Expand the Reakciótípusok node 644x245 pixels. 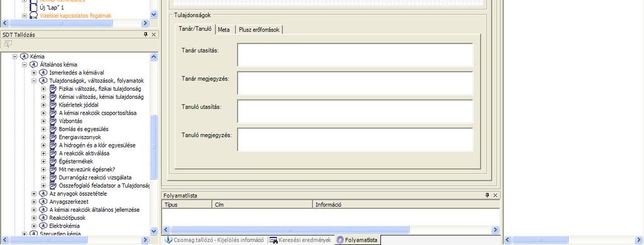pos(34,218)
